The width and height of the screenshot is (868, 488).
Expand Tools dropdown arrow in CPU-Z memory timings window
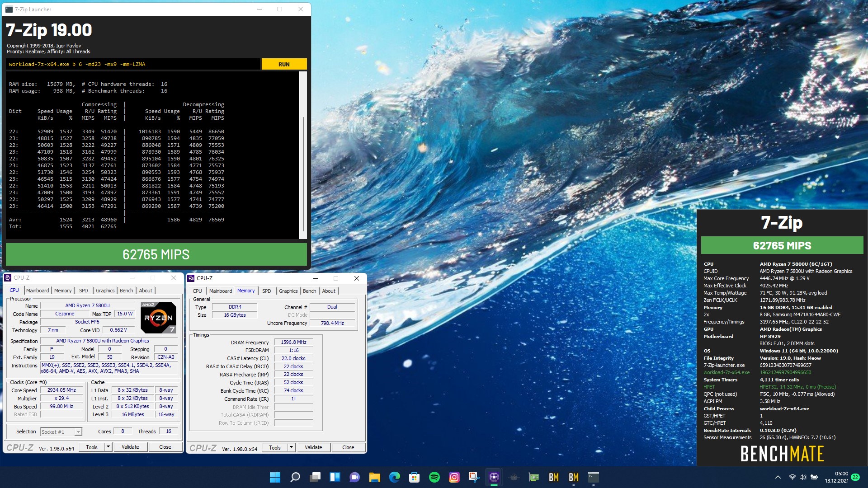(x=291, y=447)
